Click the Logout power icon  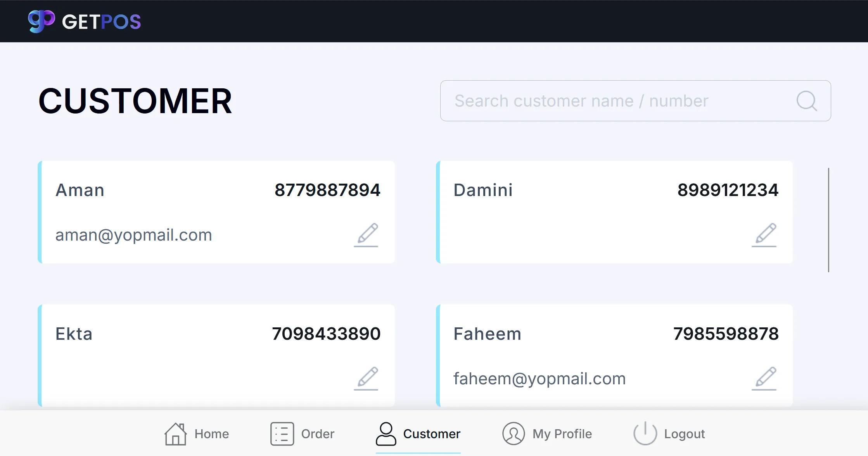tap(645, 434)
